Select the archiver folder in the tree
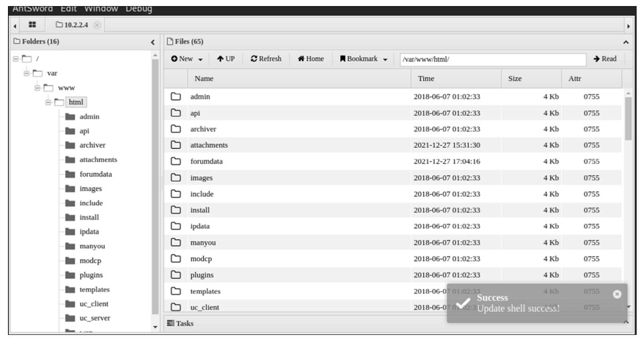This screenshot has width=644, height=341. pos(93,145)
